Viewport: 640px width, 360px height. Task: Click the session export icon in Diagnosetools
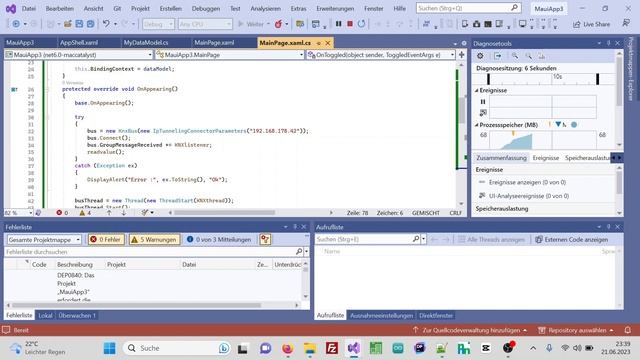coord(498,56)
